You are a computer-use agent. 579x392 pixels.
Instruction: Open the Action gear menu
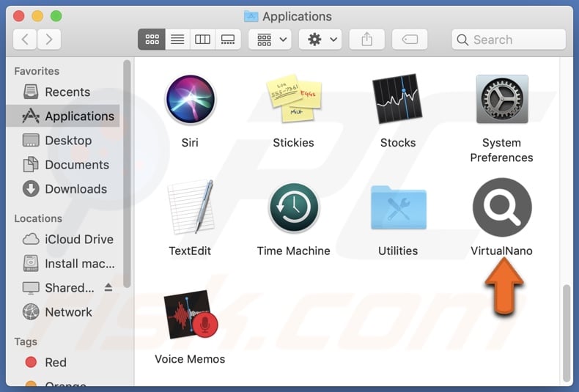[320, 39]
